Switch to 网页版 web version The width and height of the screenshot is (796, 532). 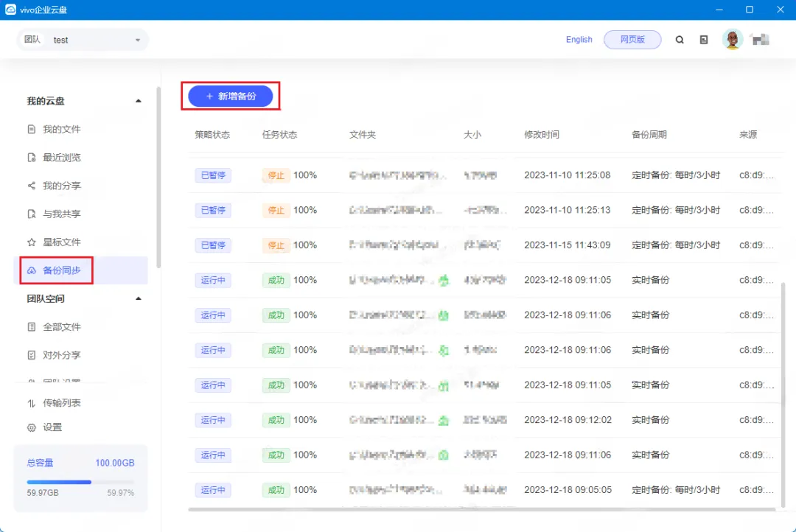(x=632, y=40)
